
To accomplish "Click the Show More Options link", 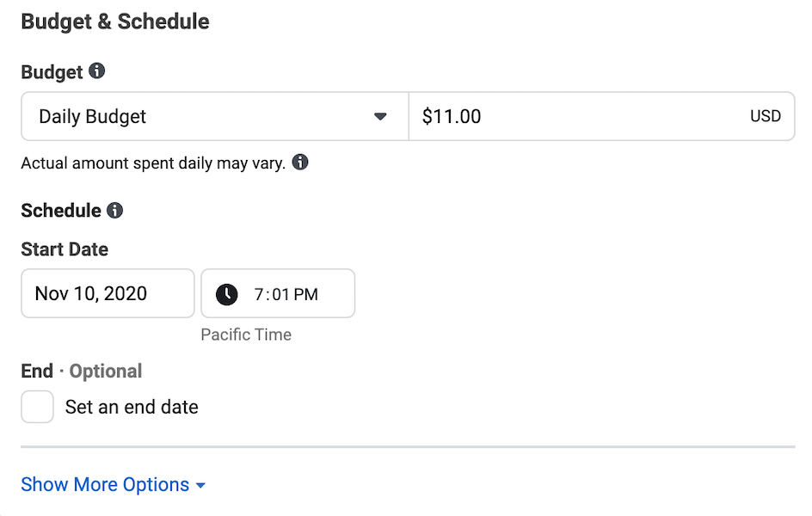I will pyautogui.click(x=103, y=484).
